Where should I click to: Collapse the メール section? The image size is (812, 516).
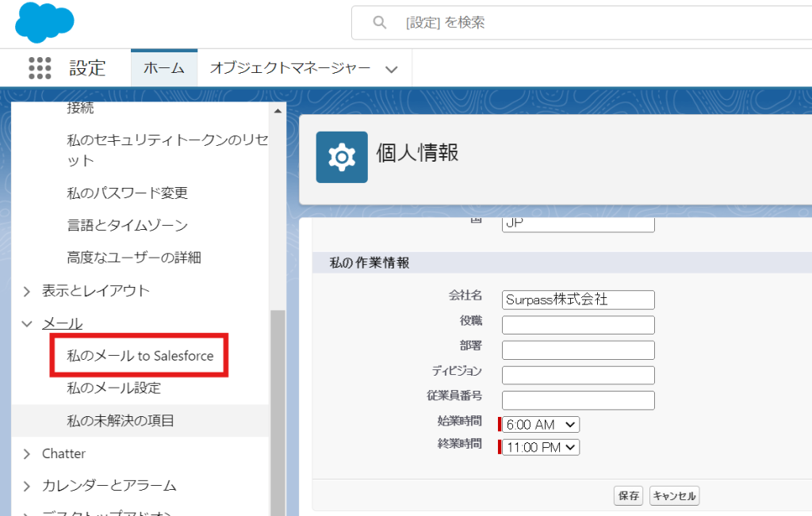(26, 323)
